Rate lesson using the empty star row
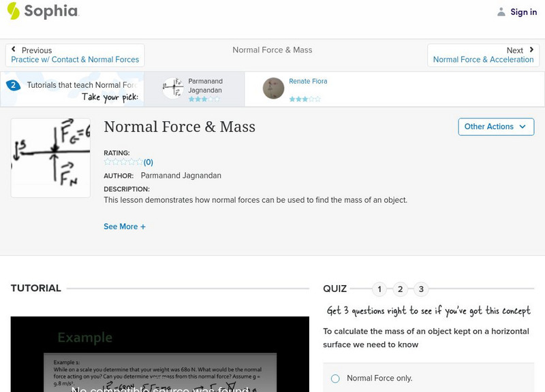 [123, 162]
